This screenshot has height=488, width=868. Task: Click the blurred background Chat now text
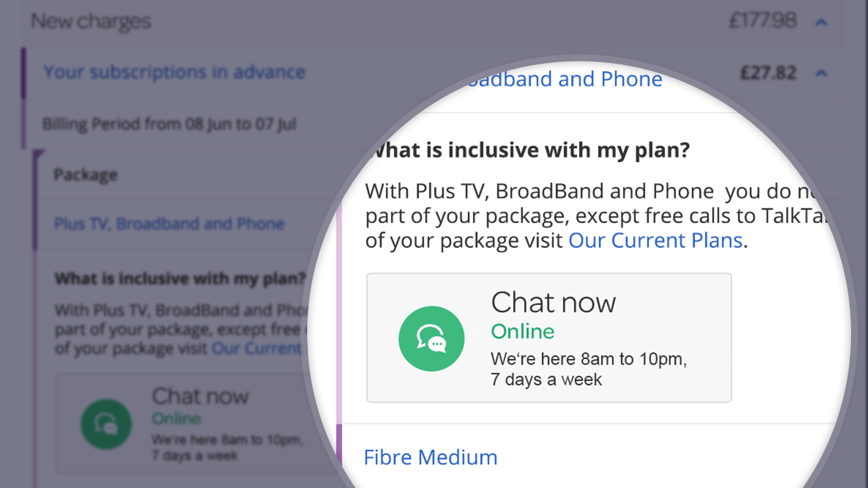point(200,396)
